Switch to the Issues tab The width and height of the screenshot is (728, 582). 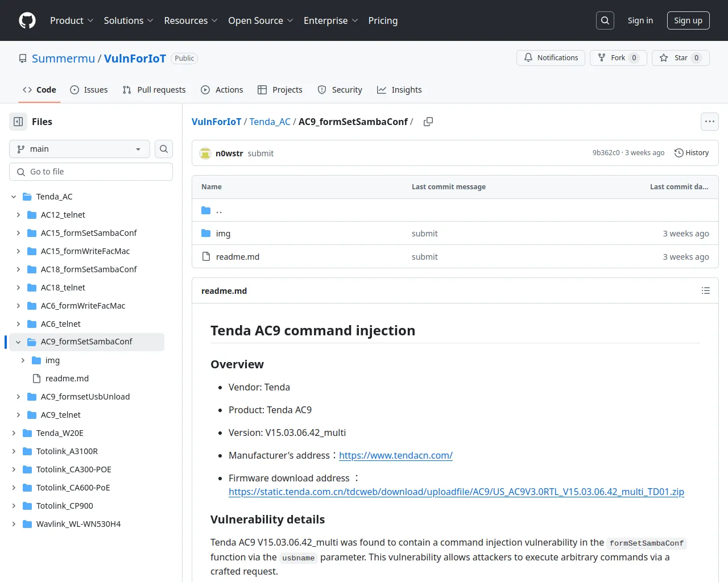(89, 90)
